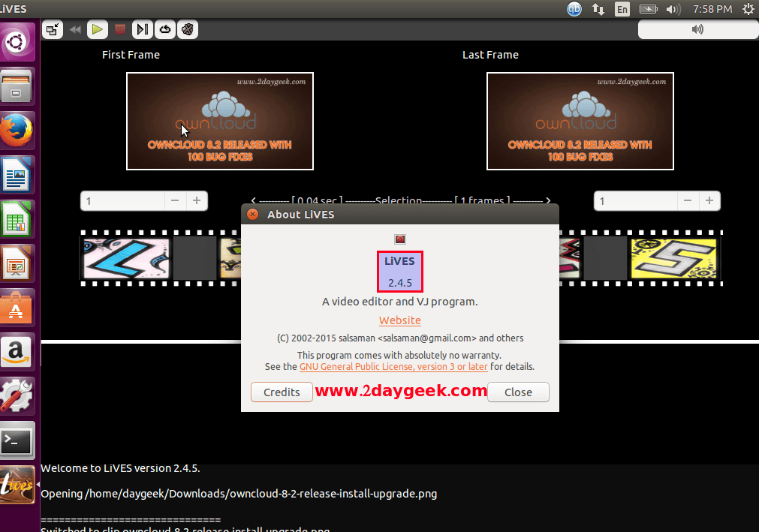Switch to separate playback window
Viewport: 759px width, 532px height.
click(54, 29)
